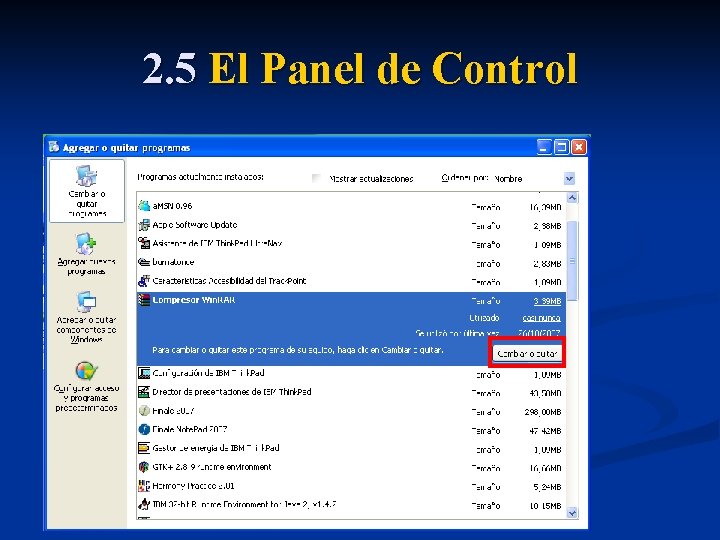Click Características Accesibilidad del TrackPoint icon
720x540 pixels.
pos(144,281)
